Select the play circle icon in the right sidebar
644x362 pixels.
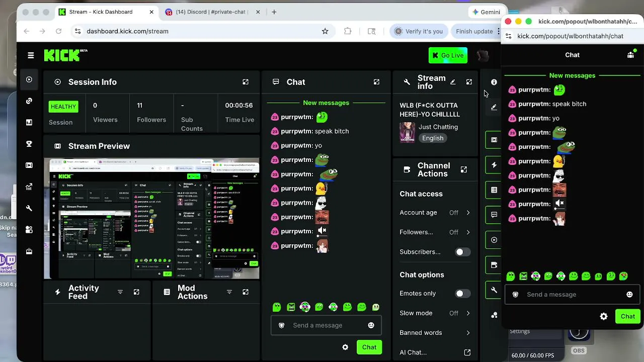point(494,240)
